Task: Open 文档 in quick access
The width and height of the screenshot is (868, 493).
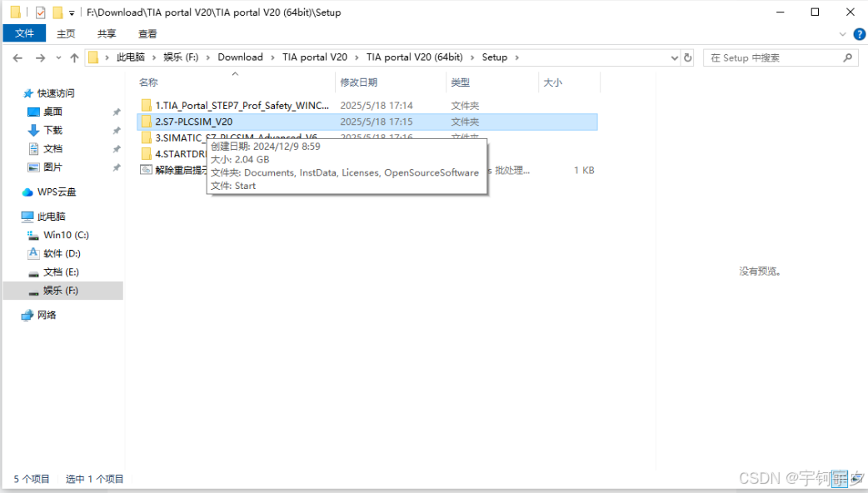Action: point(53,149)
